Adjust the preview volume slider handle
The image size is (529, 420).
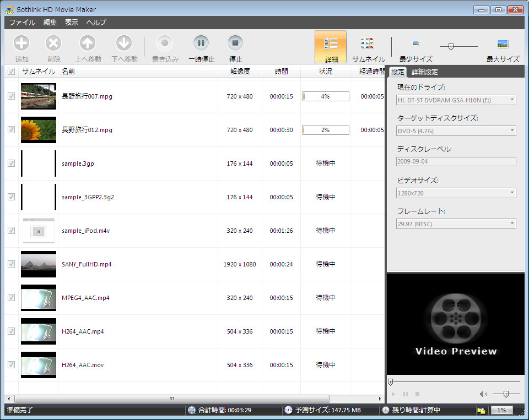(506, 394)
